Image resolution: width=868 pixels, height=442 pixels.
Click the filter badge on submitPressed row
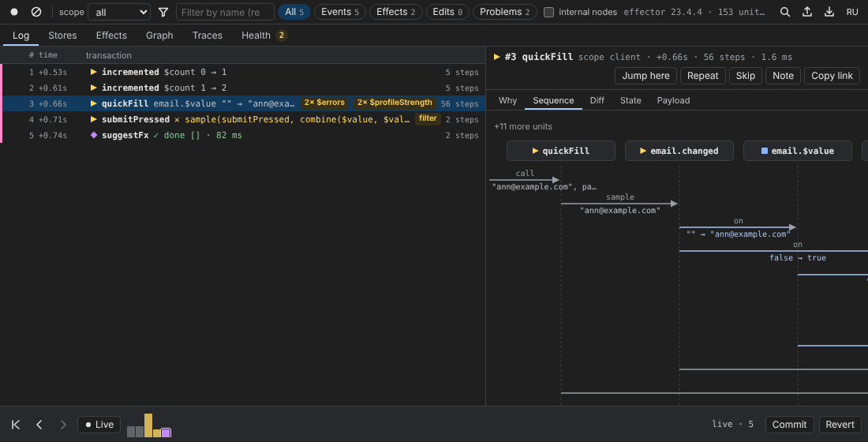[428, 118]
